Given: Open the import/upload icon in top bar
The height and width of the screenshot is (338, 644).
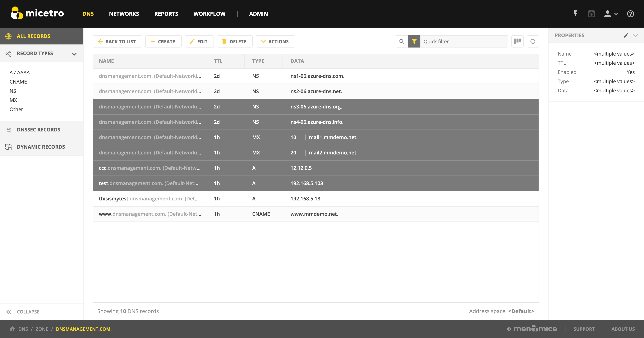Looking at the screenshot, I should [591, 14].
